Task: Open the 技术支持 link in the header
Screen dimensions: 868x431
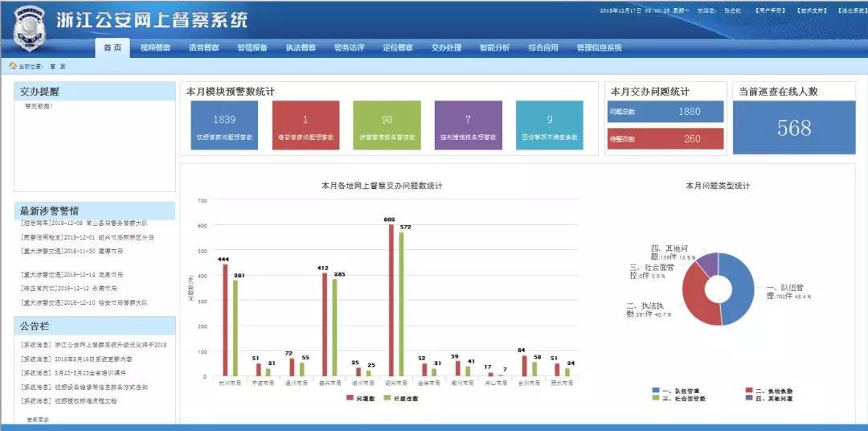Action: [x=812, y=10]
